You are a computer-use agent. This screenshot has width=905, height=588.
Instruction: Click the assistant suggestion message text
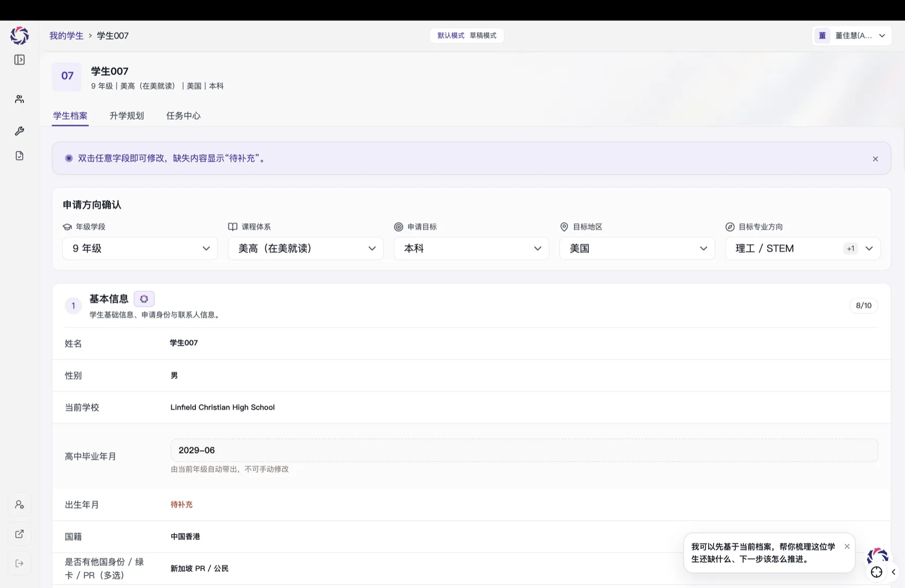coord(763,553)
